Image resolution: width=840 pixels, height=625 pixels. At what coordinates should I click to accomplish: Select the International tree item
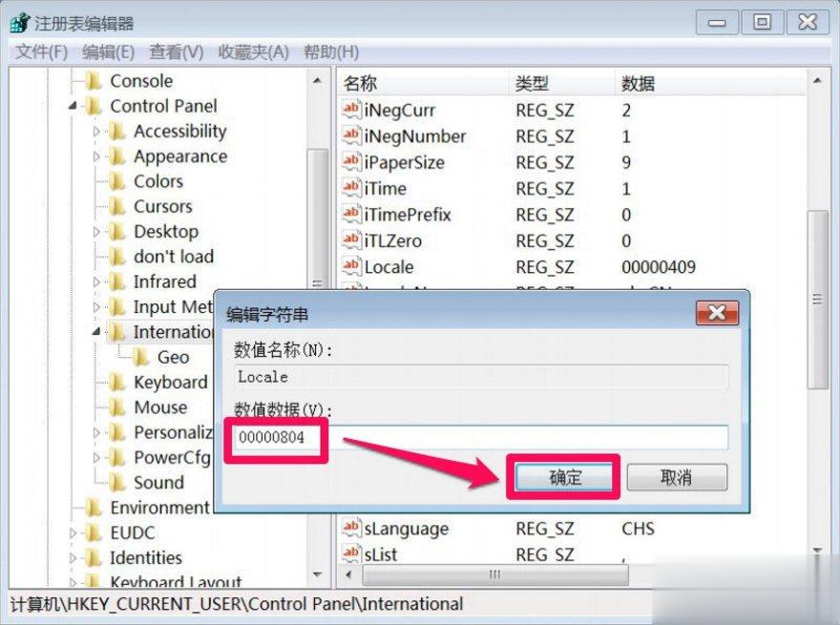pos(173,332)
